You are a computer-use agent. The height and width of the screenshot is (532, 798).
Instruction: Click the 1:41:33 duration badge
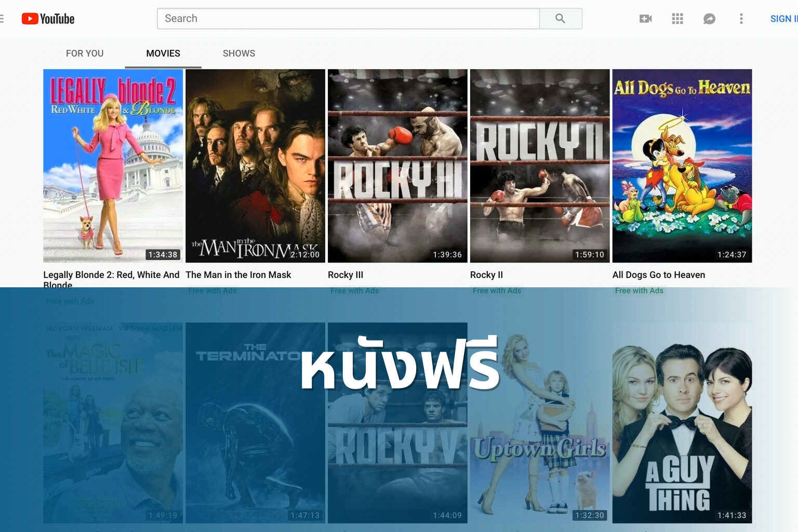pyautogui.click(x=732, y=515)
